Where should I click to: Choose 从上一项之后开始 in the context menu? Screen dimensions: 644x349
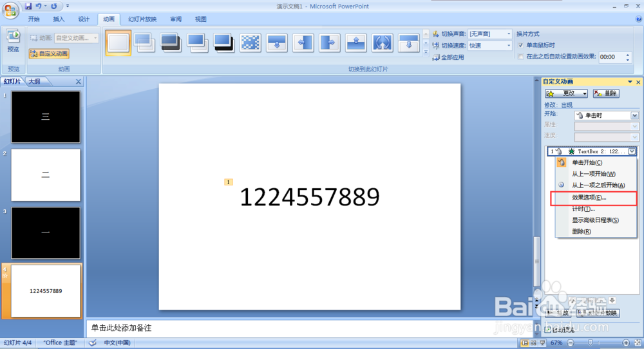coord(596,185)
